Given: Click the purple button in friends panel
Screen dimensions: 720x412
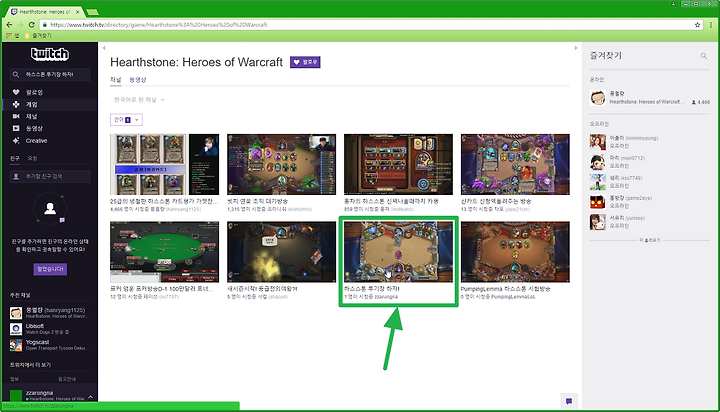Looking at the screenshot, I should [x=50, y=269].
